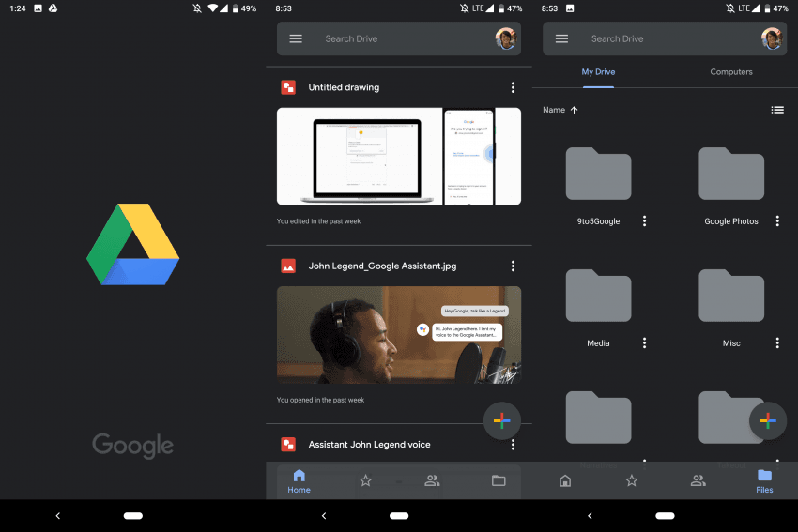Open the Google Photos folder
The image size is (798, 532).
[x=730, y=174]
